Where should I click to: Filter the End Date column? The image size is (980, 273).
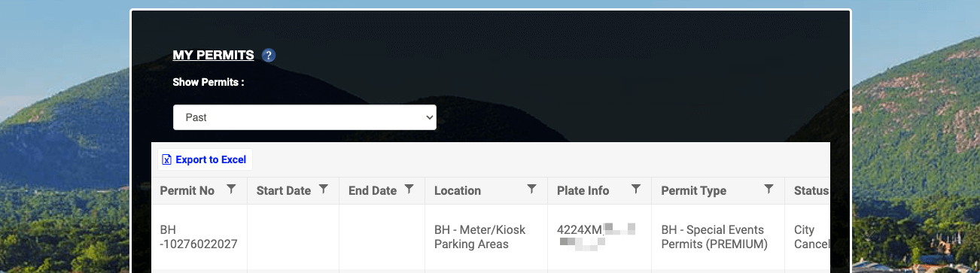(409, 190)
